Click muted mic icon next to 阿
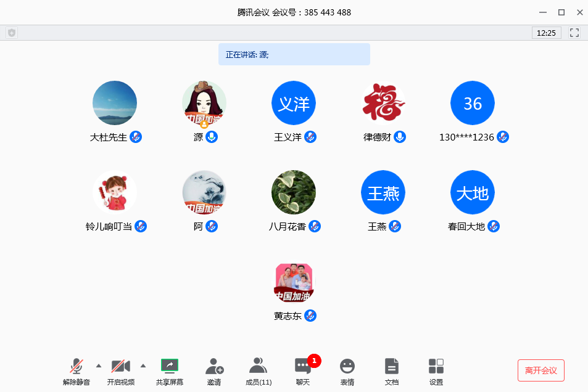The image size is (588, 392). point(212,226)
